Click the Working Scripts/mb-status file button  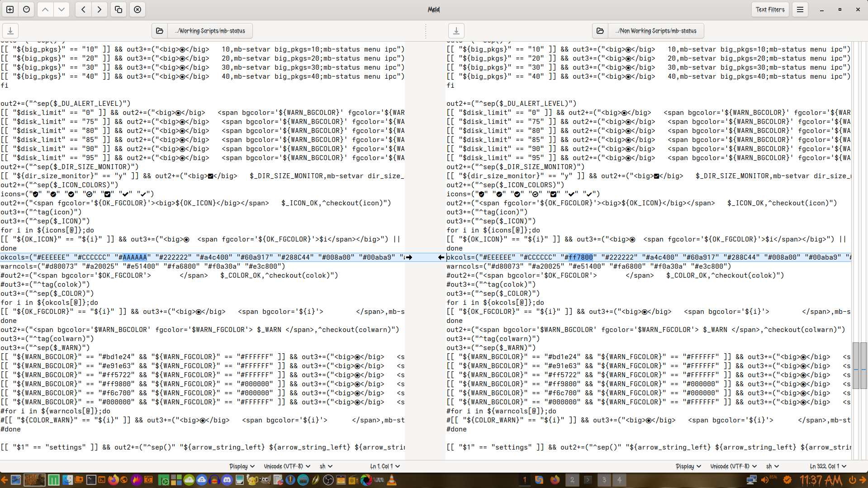click(x=210, y=31)
